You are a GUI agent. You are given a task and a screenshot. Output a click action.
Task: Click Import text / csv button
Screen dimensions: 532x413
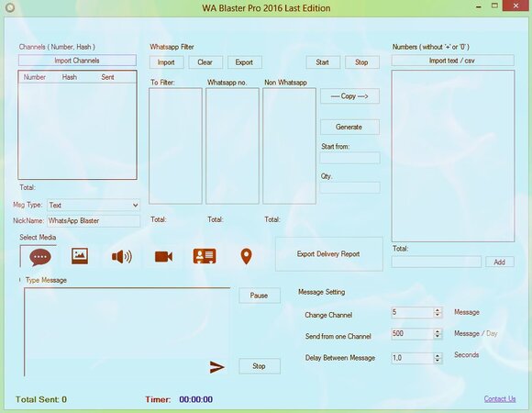pos(452,61)
